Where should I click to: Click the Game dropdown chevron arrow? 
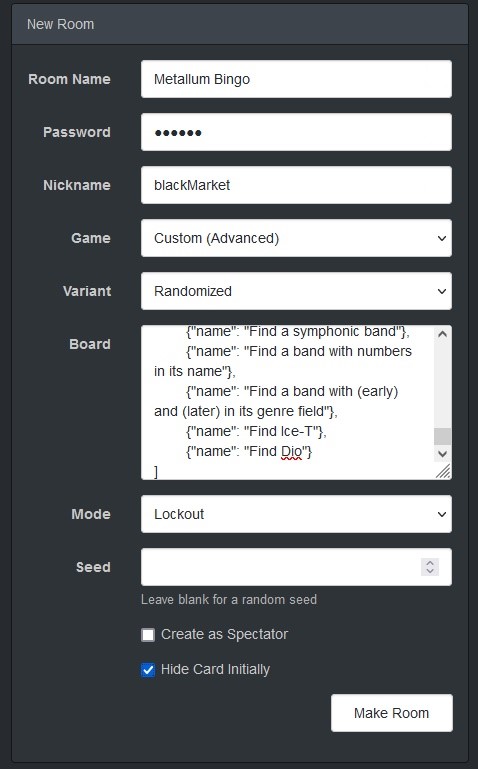[442, 238]
